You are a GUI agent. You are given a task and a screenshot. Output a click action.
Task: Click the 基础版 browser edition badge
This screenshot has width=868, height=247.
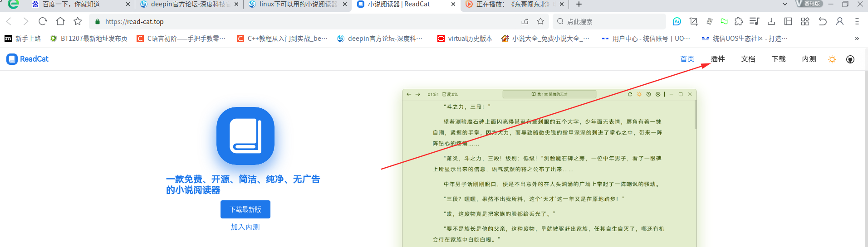(x=809, y=4)
